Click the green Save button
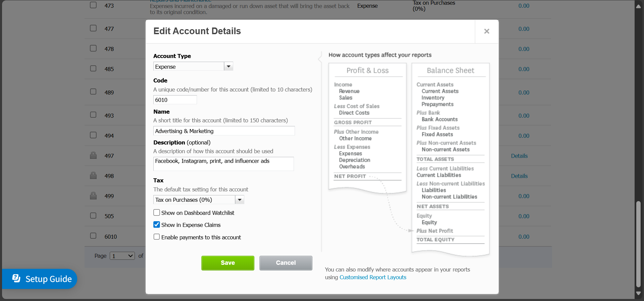644x301 pixels. pos(228,263)
